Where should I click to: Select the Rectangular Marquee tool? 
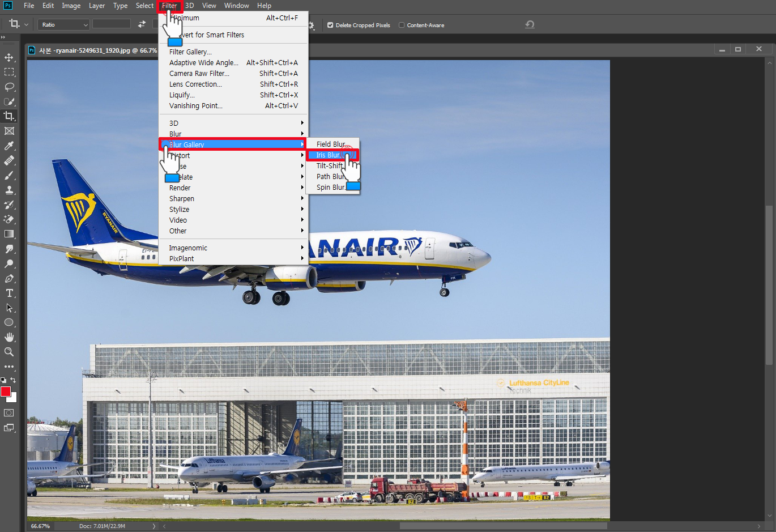(9, 72)
